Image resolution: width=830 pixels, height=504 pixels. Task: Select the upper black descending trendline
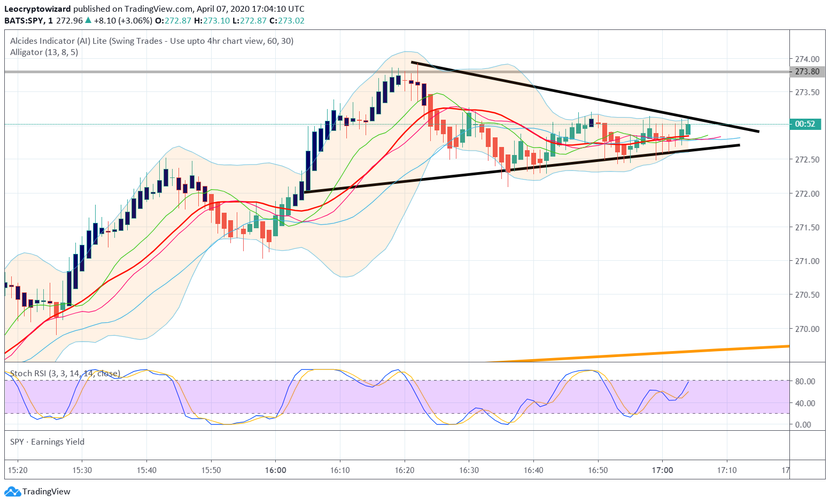(x=585, y=97)
